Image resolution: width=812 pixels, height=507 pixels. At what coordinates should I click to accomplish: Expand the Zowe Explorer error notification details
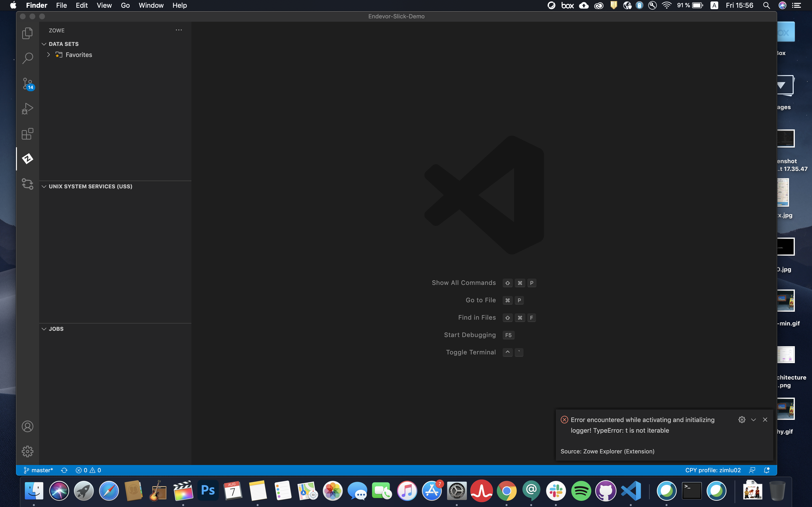(x=753, y=420)
